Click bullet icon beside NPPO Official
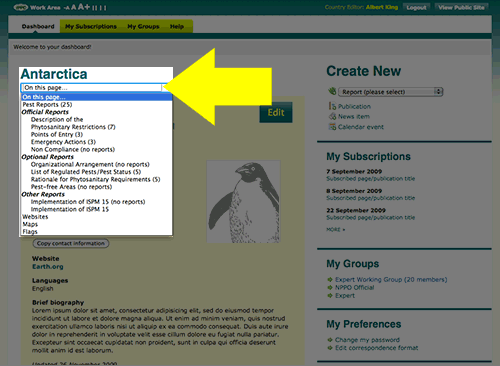500x366 pixels. pyautogui.click(x=330, y=287)
